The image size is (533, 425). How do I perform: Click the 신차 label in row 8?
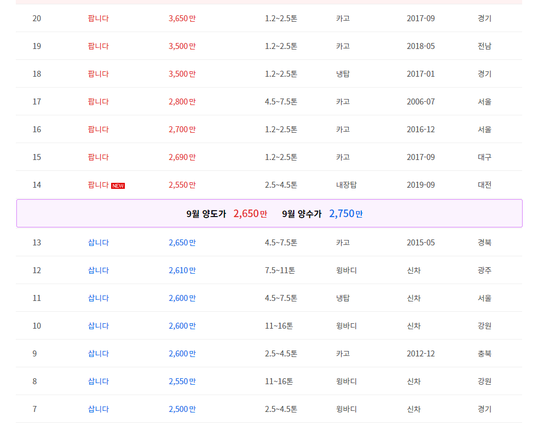click(414, 381)
